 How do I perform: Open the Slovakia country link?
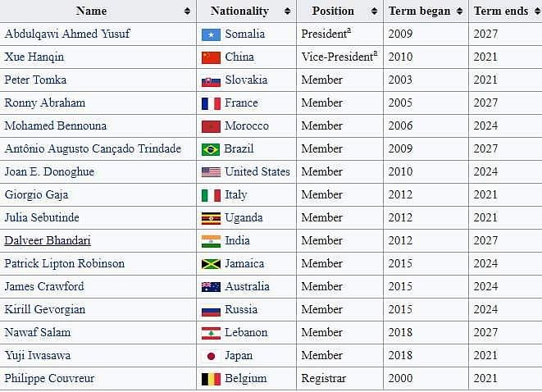coord(247,80)
